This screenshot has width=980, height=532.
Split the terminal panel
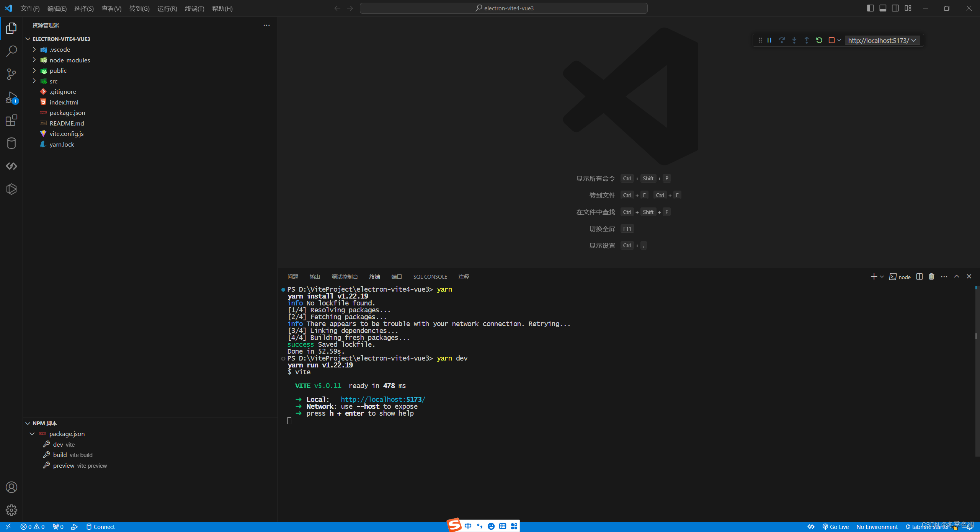coord(919,276)
